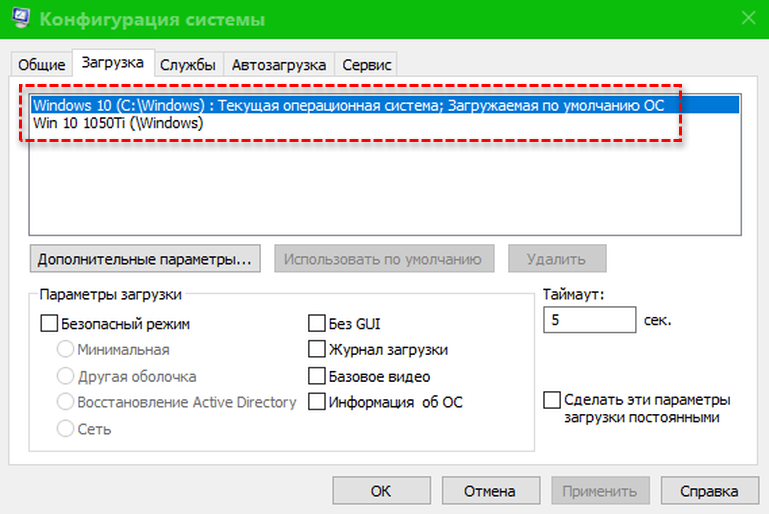Click the Применить button
769x514 pixels.
(600, 490)
